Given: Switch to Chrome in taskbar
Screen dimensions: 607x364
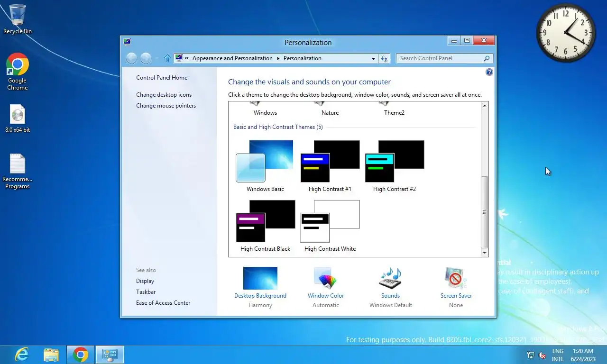Looking at the screenshot, I should coord(81,355).
